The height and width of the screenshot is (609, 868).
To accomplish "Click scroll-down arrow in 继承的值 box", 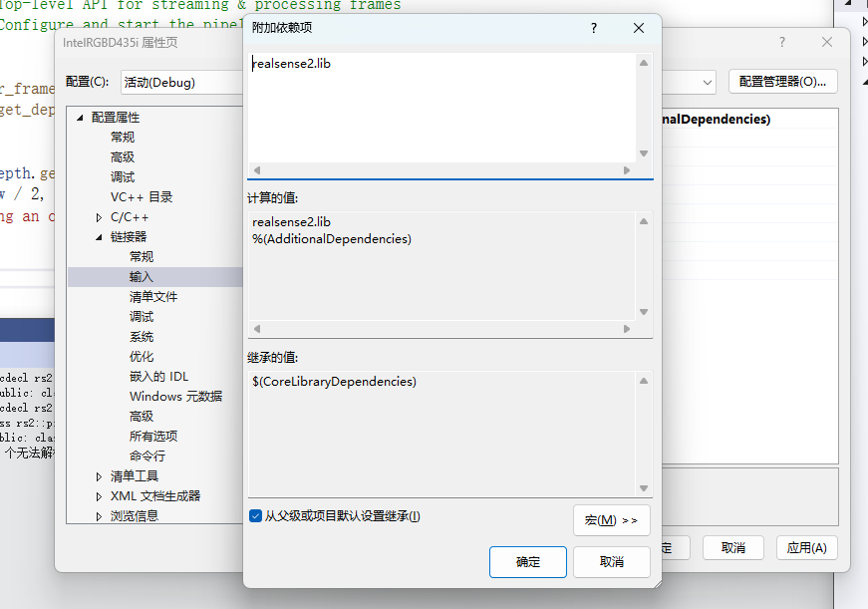I will point(644,487).
